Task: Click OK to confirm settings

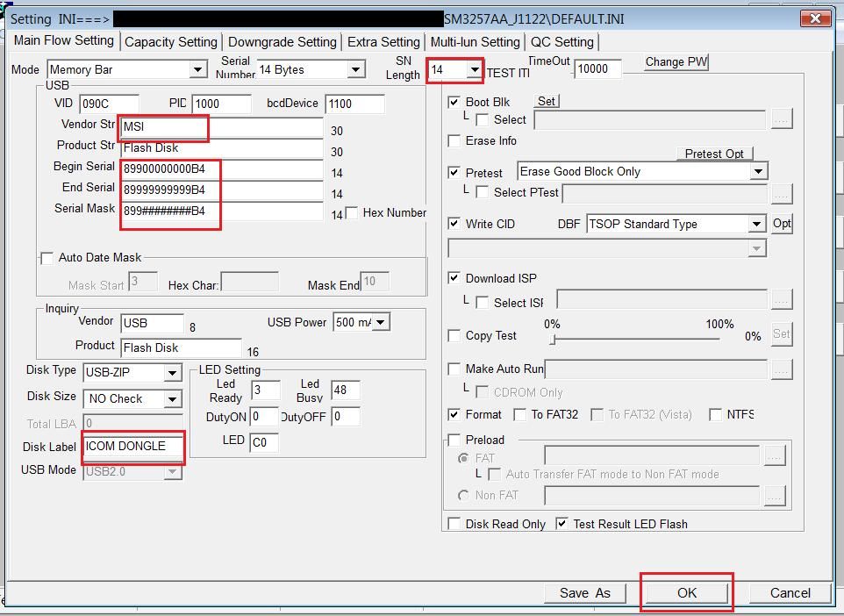Action: point(686,593)
